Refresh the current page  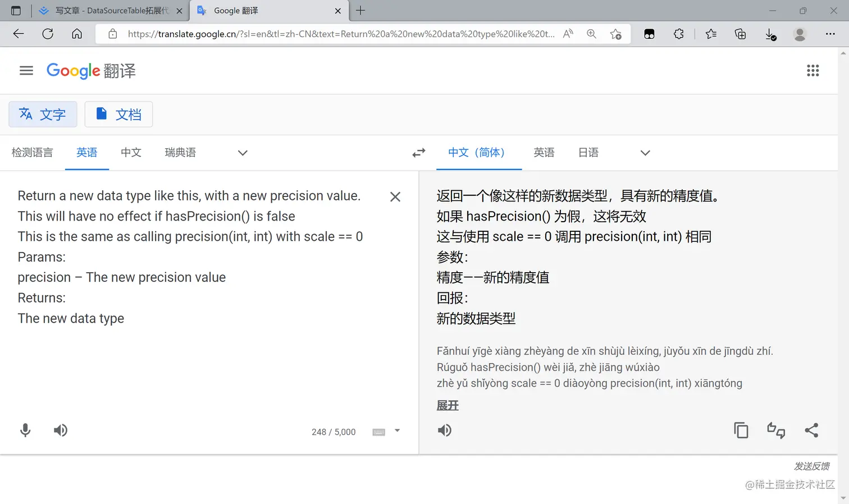coord(48,34)
